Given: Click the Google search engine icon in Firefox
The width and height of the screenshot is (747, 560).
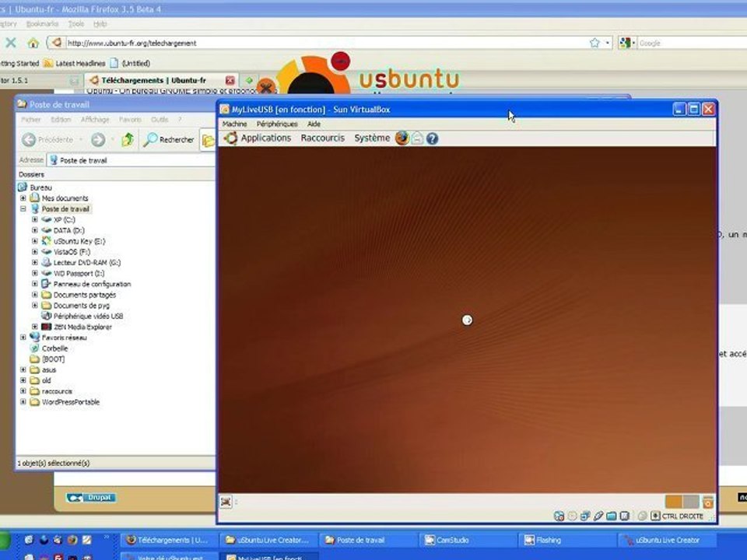Looking at the screenshot, I should pyautogui.click(x=625, y=43).
